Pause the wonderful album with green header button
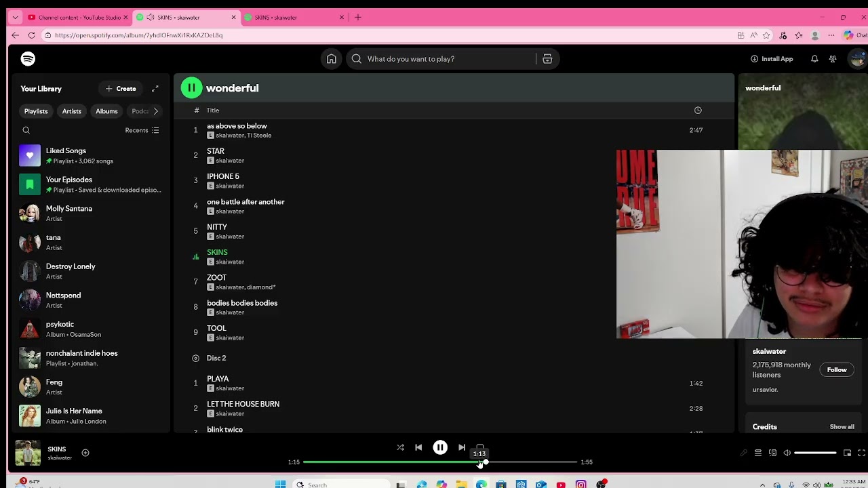Screen dimensions: 868x488 point(191,87)
